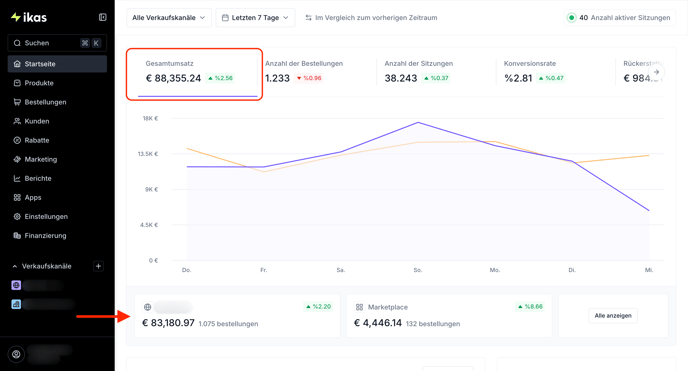Screen dimensions: 688x371
Task: Click the Einstellungen gear icon
Action: point(17,217)
